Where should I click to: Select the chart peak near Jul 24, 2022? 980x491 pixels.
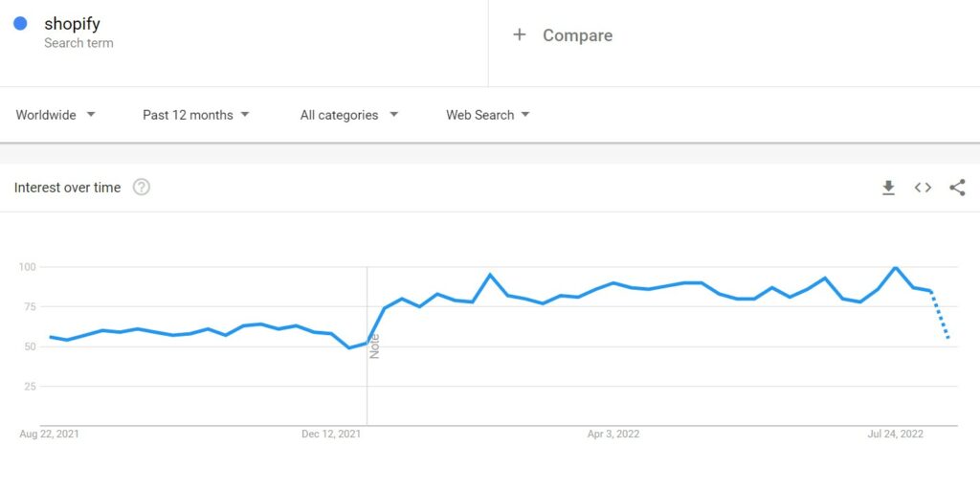[x=896, y=267]
